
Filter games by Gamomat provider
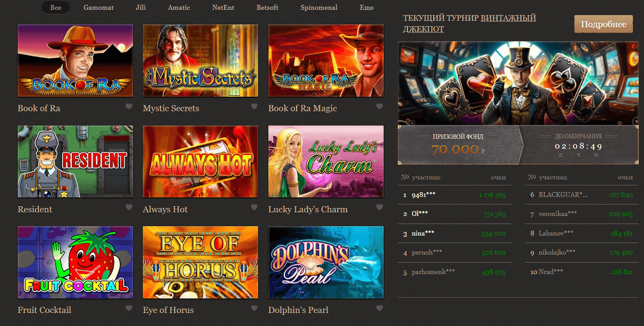click(98, 7)
